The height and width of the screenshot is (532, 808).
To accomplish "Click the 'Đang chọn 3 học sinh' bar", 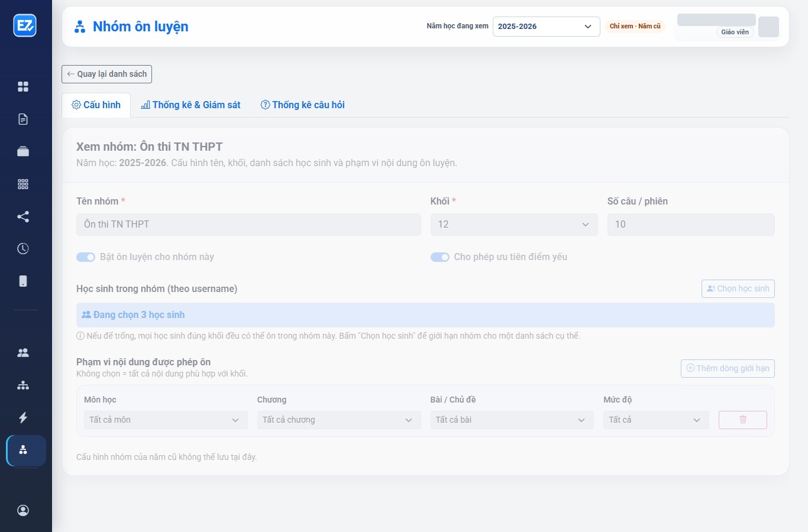I will (x=425, y=315).
